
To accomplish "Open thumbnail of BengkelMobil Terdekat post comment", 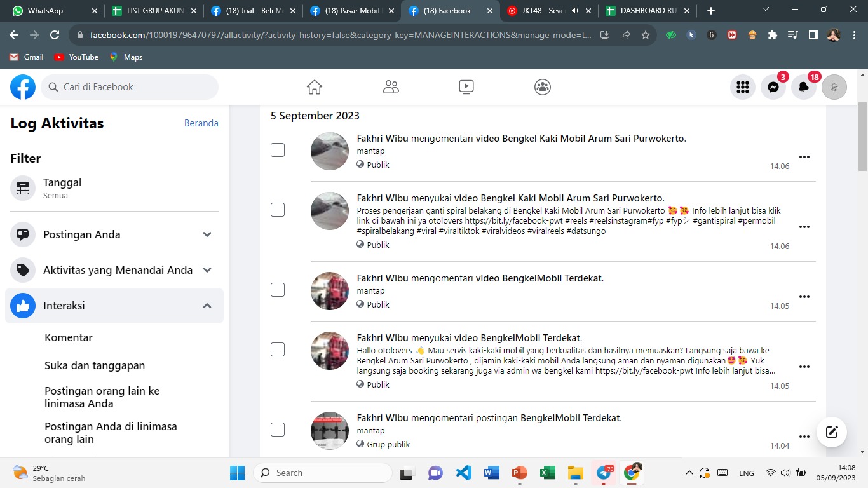I will 330,431.
